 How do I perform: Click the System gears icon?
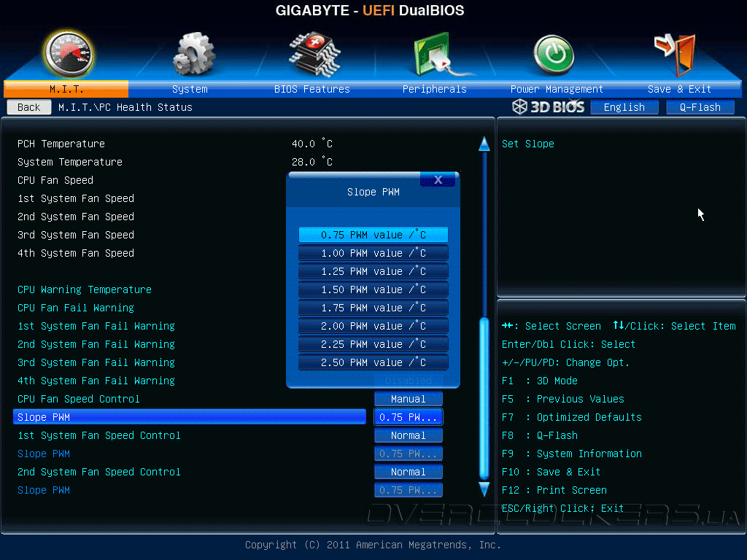click(194, 54)
